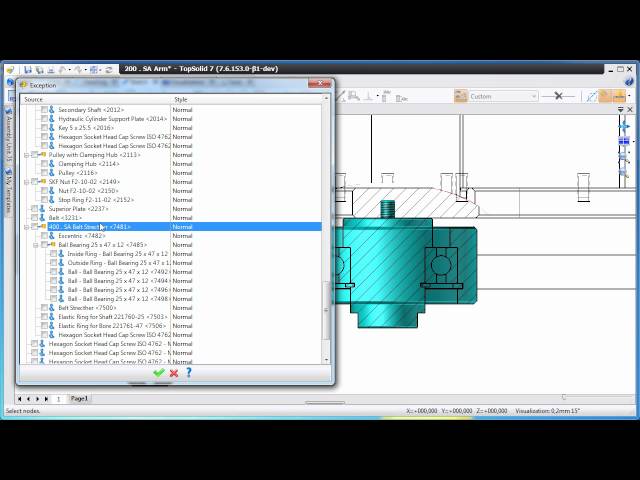Viewport: 640px width, 480px height.
Task: Check the box for Secondary Shaft <2012>
Action: click(x=44, y=110)
